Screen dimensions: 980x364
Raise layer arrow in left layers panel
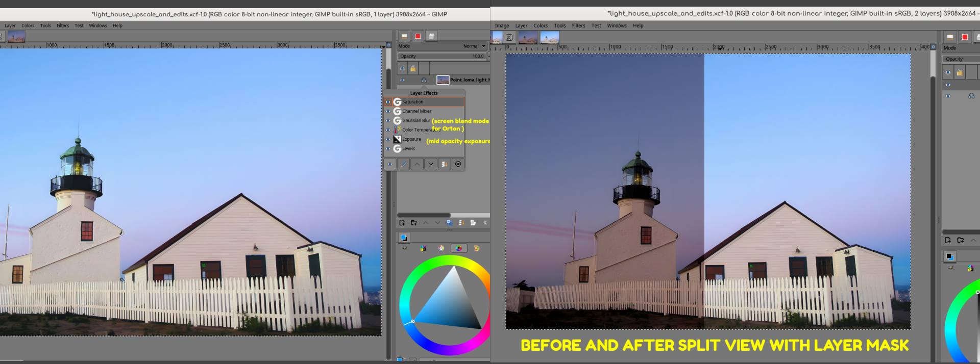[x=426, y=223]
